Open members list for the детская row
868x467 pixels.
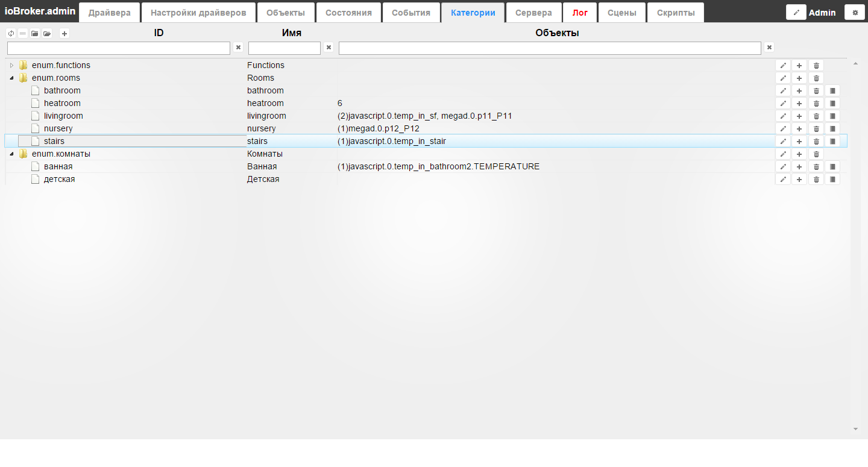pyautogui.click(x=832, y=179)
